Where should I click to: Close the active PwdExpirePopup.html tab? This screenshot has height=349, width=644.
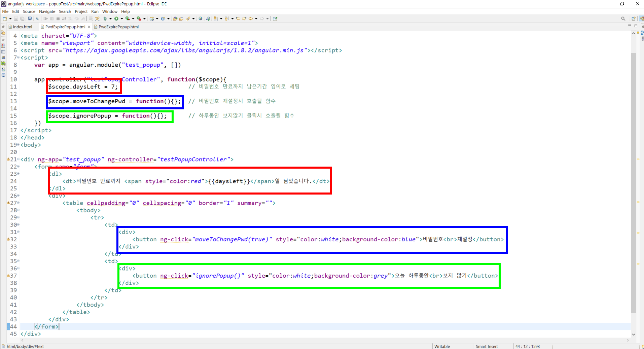click(89, 27)
